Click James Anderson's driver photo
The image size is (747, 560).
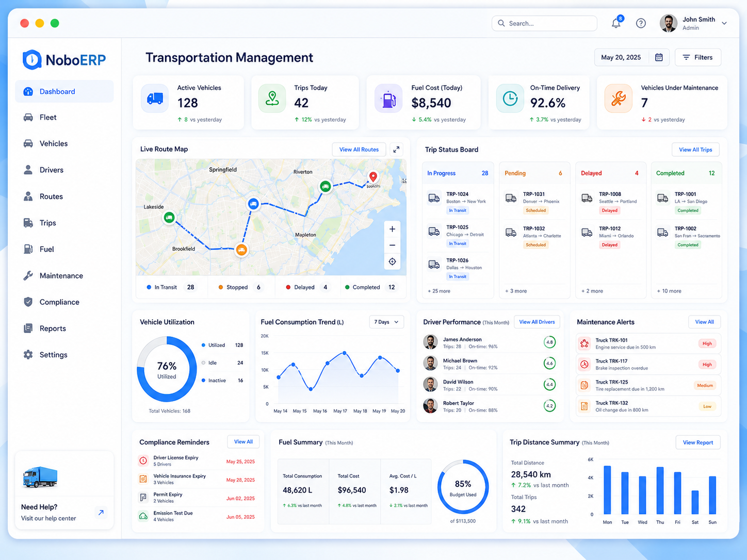(x=430, y=342)
